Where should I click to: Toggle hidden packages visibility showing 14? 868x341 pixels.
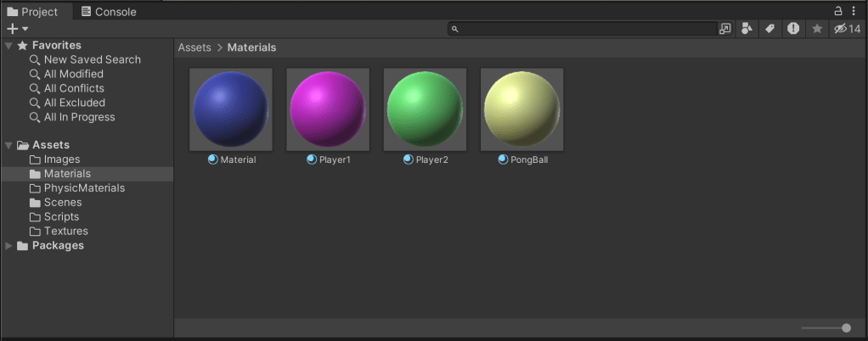click(847, 29)
